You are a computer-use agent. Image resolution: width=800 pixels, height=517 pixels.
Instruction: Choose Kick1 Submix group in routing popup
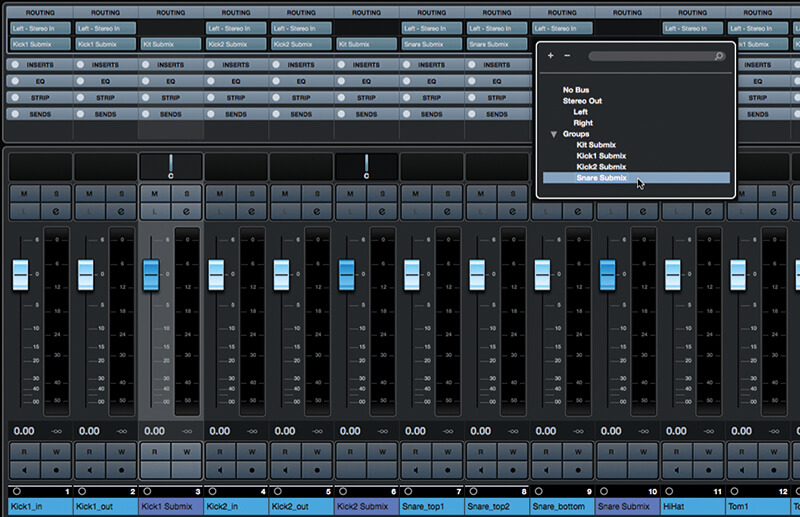click(x=601, y=156)
